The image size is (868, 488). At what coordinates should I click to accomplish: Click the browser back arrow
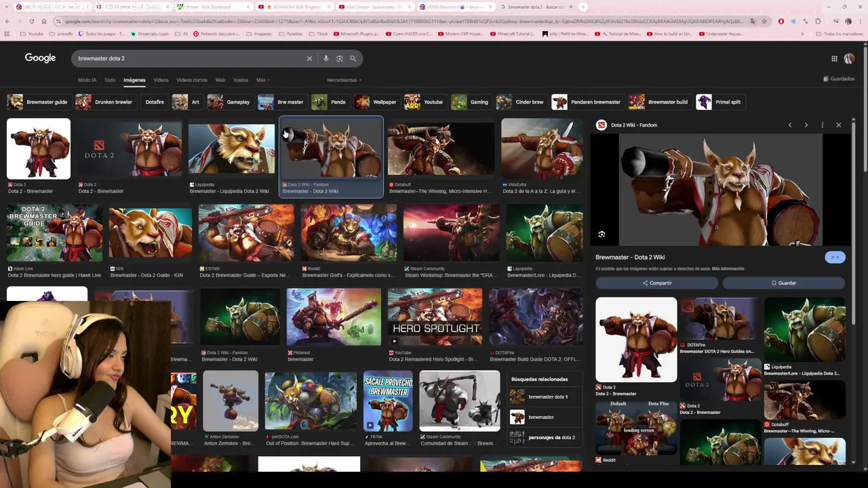click(x=7, y=21)
